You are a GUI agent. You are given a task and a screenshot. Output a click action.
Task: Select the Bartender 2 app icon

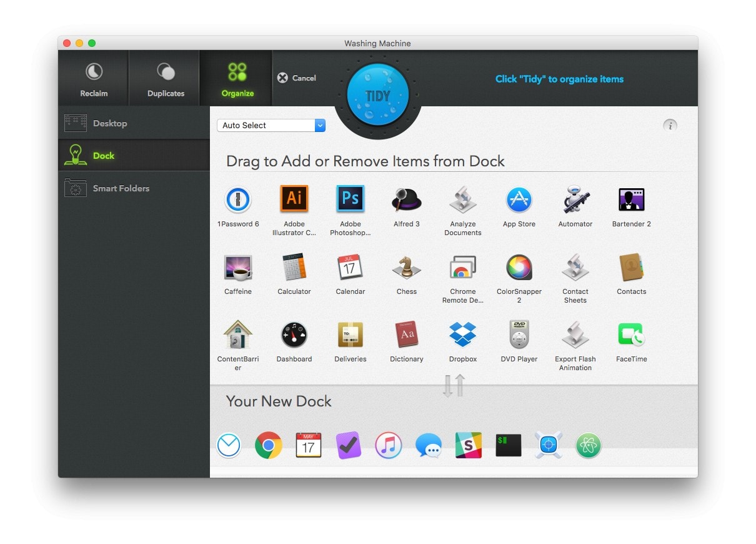pos(631,200)
